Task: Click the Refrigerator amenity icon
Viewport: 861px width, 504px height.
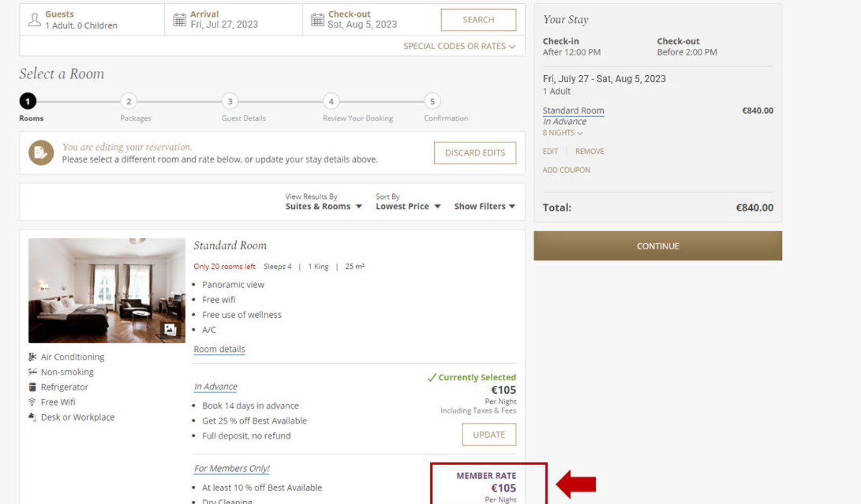Action: tap(32, 387)
